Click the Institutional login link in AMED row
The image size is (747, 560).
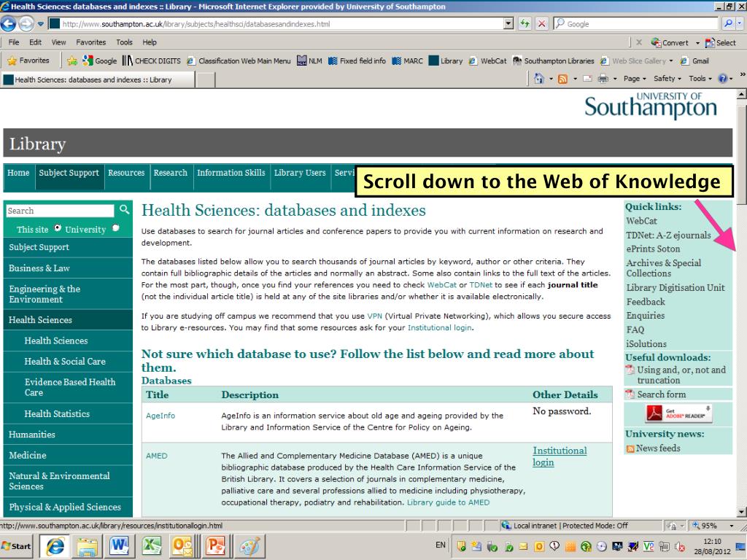[560, 456]
